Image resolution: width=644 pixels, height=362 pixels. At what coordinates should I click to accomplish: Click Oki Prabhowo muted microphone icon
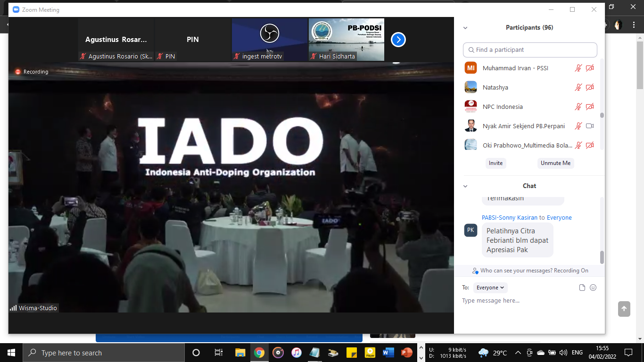click(x=578, y=145)
